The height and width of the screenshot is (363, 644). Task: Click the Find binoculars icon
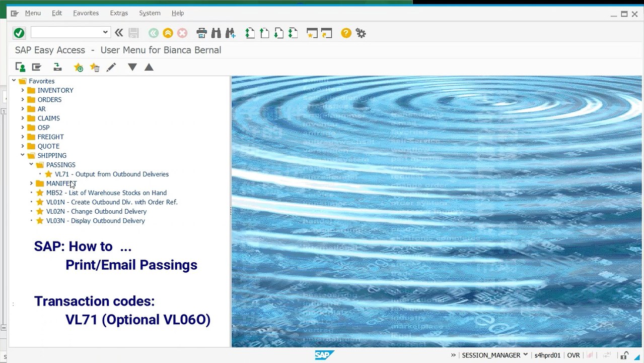click(217, 33)
